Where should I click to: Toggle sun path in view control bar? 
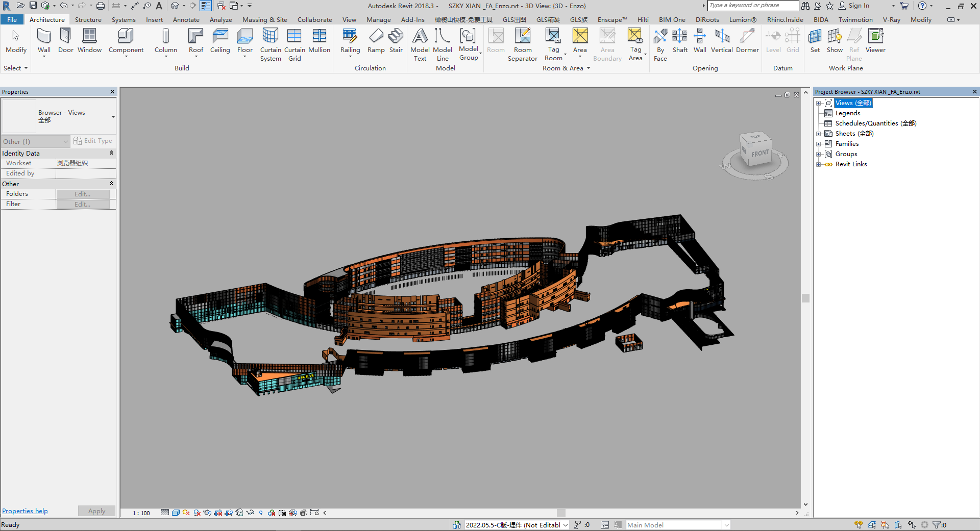(186, 513)
